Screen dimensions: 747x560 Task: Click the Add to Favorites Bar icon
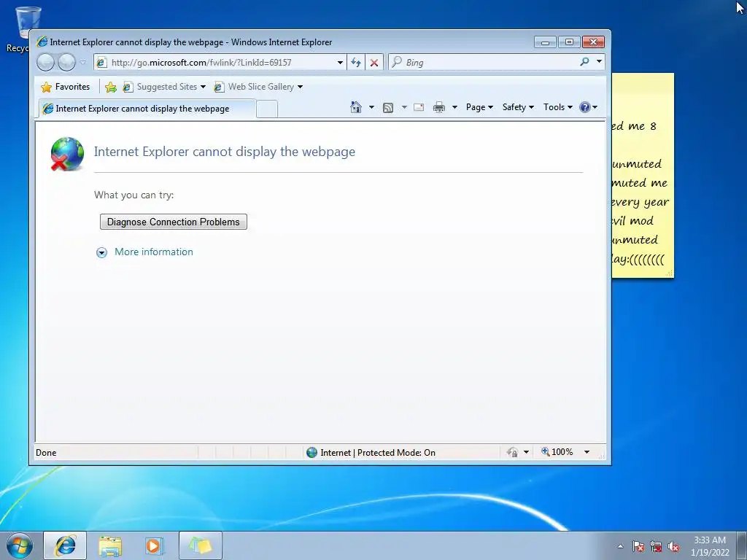[111, 87]
